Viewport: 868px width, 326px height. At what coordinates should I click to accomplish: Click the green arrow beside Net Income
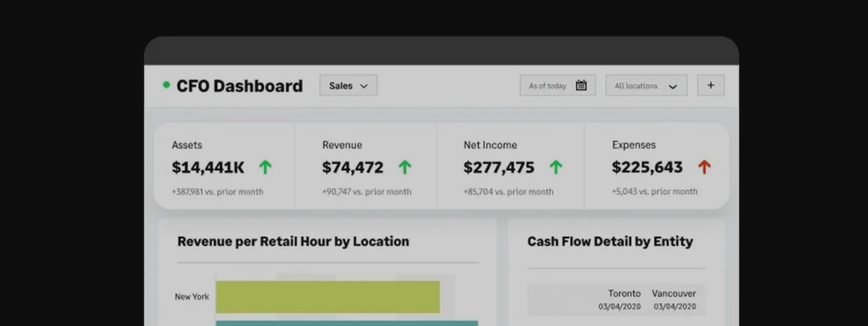556,167
